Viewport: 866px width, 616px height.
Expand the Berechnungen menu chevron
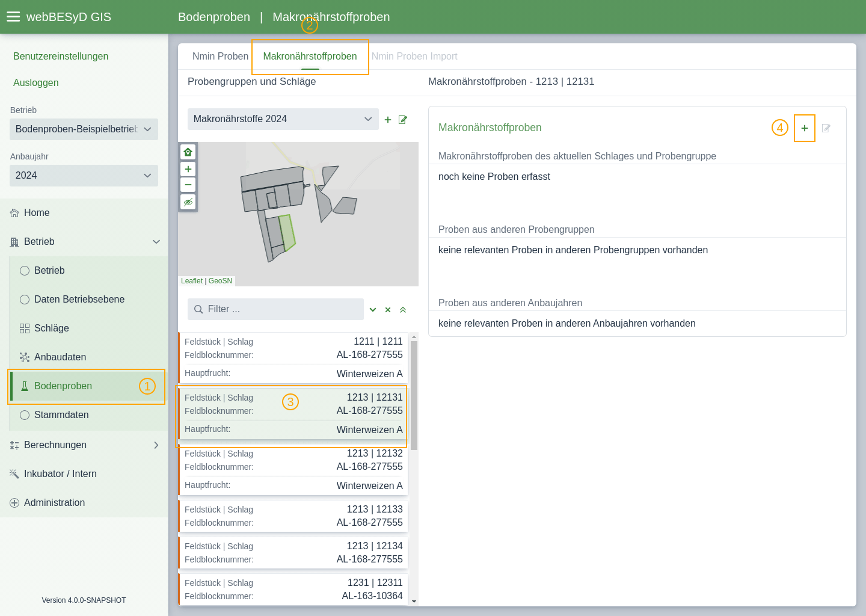pyautogui.click(x=156, y=445)
